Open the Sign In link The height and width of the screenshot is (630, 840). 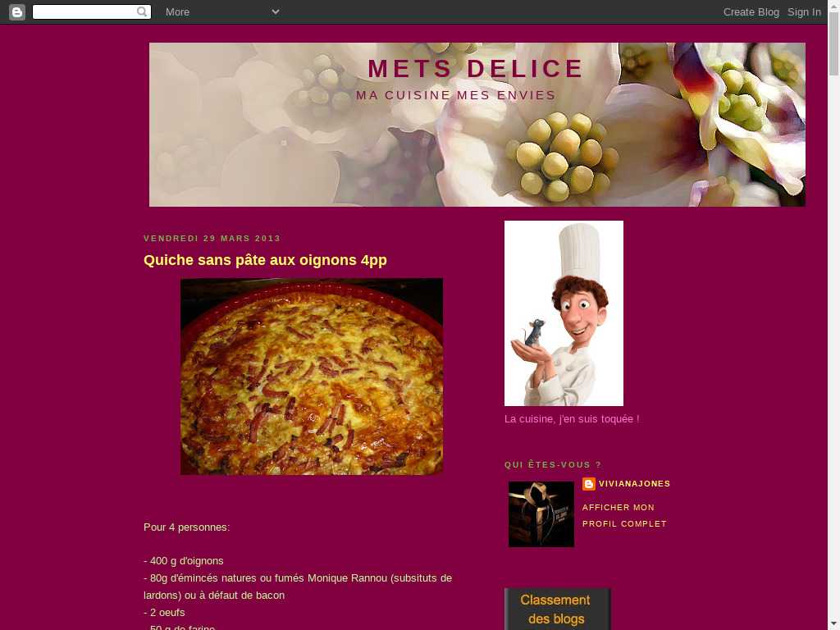click(x=804, y=11)
